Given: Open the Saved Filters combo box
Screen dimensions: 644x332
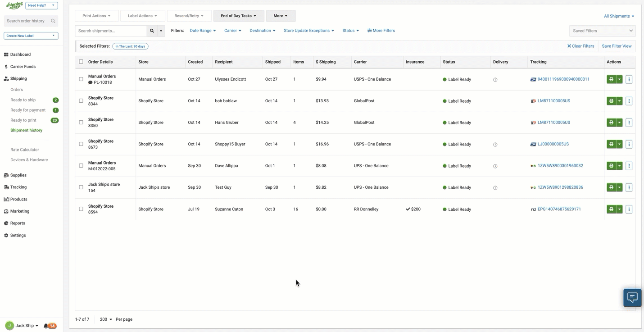Looking at the screenshot, I should click(x=602, y=31).
